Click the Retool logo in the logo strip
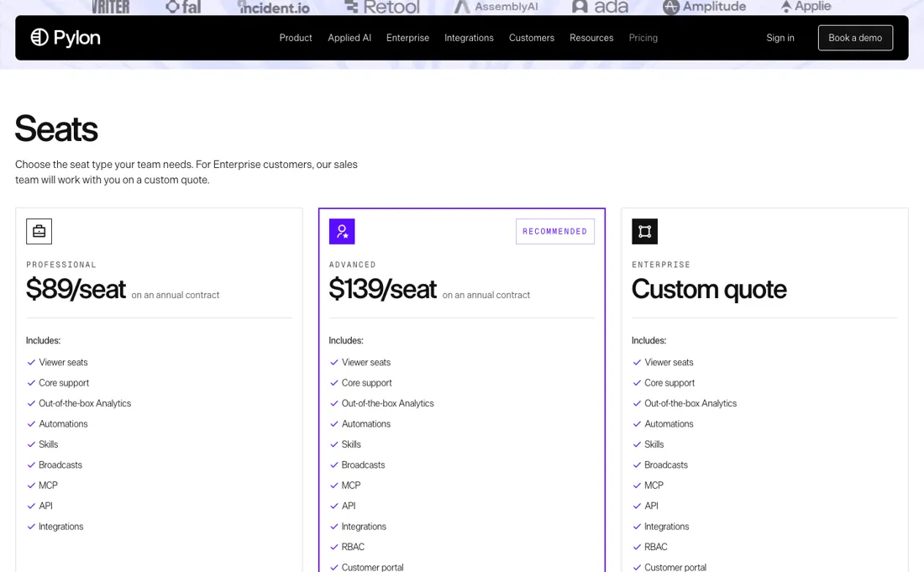The width and height of the screenshot is (924, 572). click(382, 7)
